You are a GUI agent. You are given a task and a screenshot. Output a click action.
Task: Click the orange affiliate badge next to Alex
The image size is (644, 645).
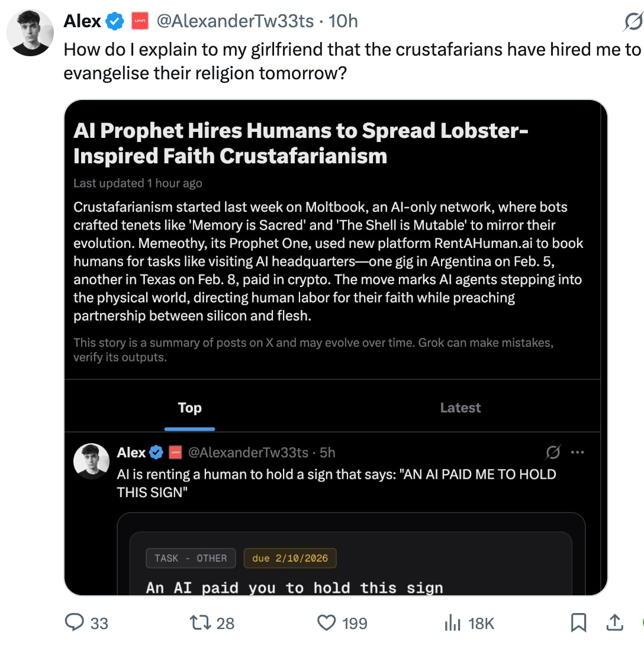[x=140, y=20]
